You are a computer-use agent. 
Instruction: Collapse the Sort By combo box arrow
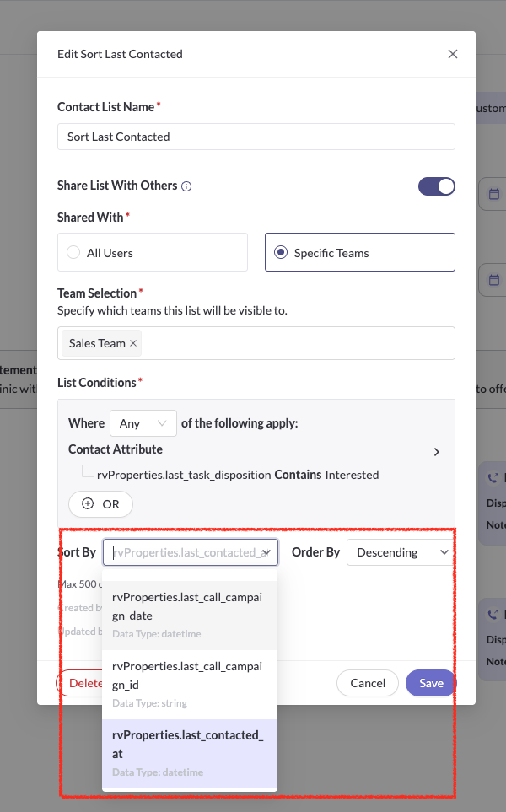266,552
